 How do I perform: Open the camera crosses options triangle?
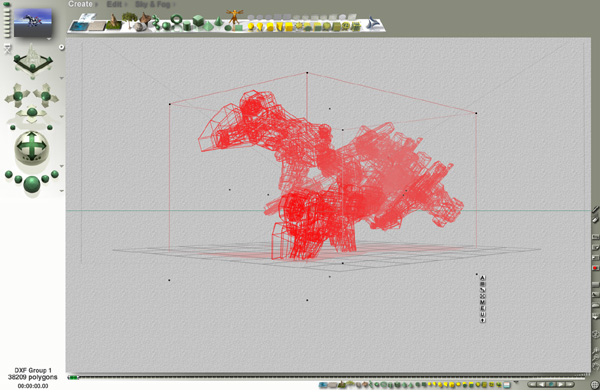click(x=62, y=116)
